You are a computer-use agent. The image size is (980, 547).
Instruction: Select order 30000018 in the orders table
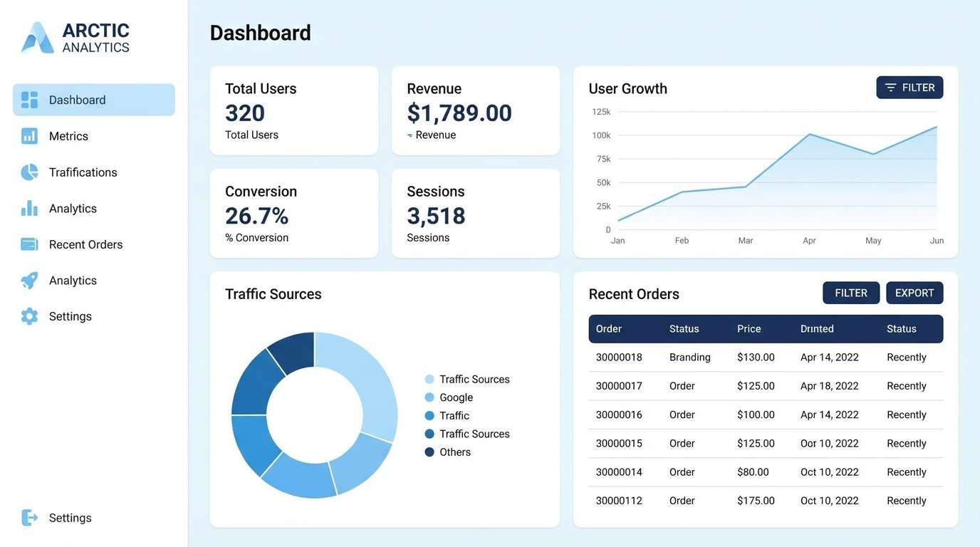(x=619, y=357)
